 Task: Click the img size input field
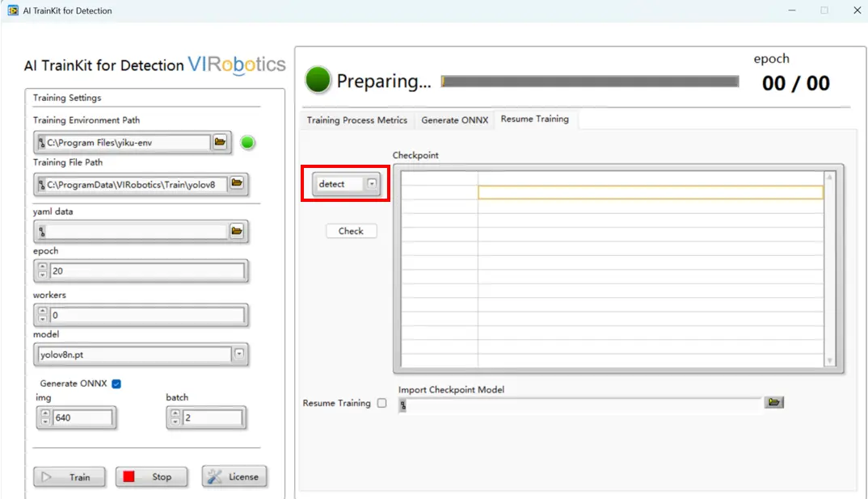pos(83,417)
